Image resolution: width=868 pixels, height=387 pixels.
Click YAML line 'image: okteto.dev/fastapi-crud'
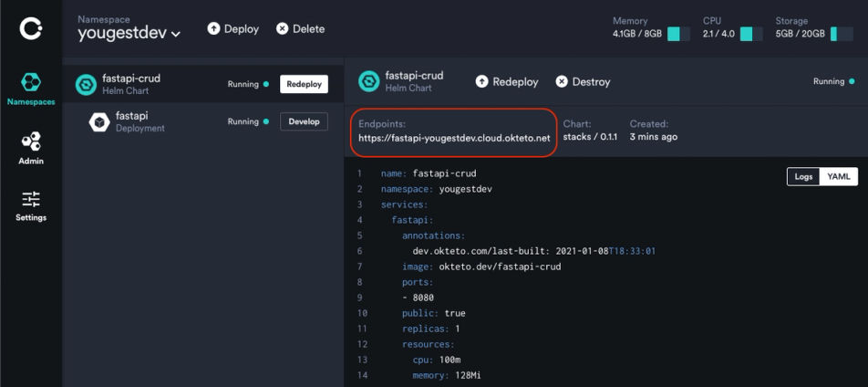tap(481, 267)
